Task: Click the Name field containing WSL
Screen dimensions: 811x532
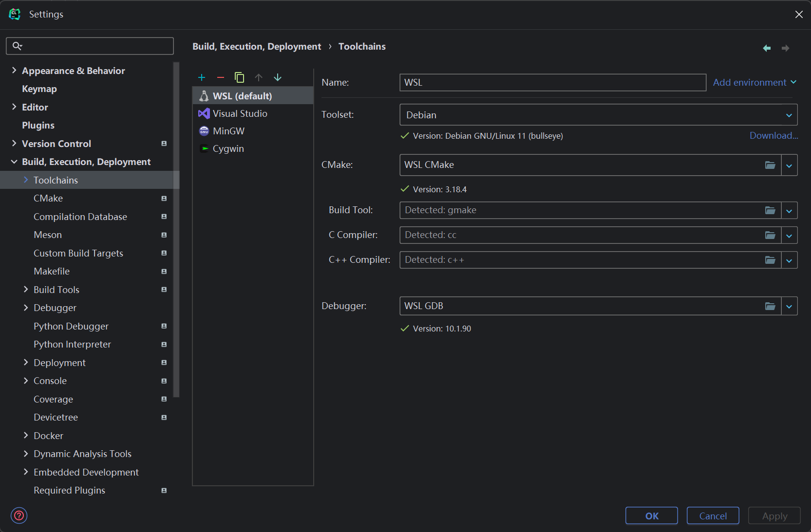Action: [x=553, y=82]
